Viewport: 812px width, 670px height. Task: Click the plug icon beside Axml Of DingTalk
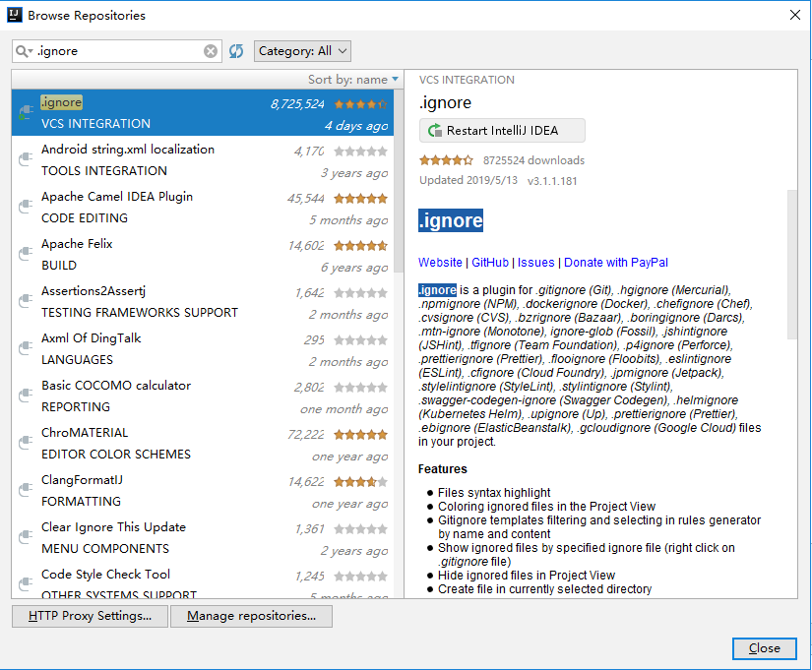26,348
